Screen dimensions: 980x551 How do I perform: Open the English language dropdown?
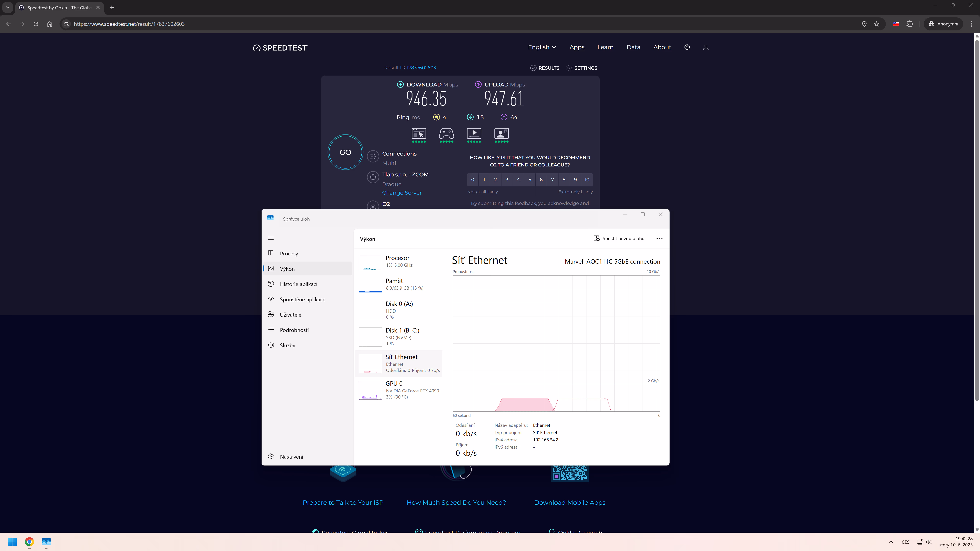542,47
